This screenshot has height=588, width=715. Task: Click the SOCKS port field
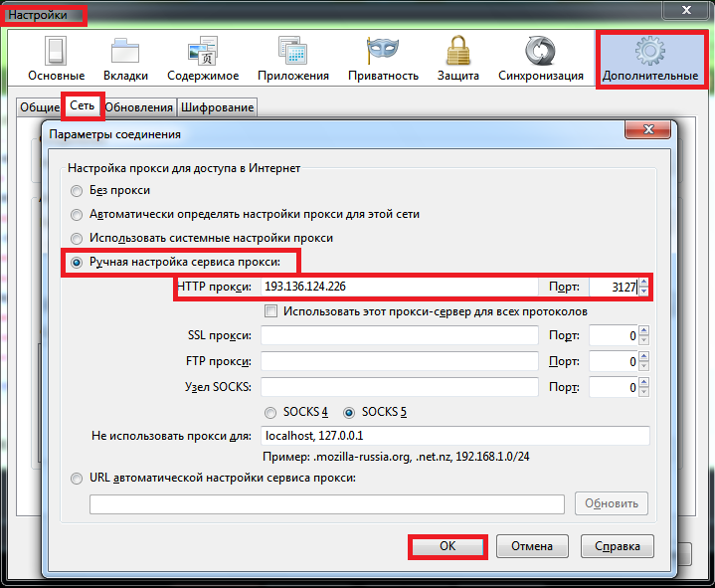tap(614, 387)
